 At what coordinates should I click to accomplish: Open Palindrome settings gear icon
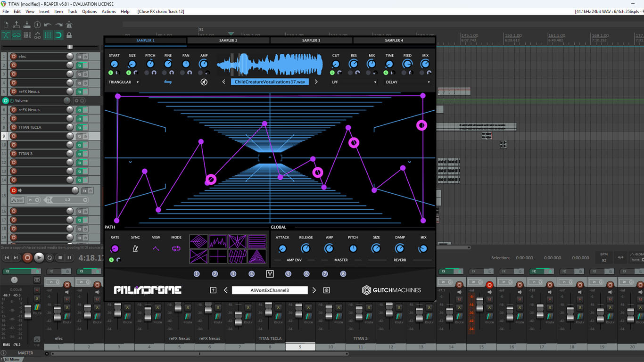point(326,290)
